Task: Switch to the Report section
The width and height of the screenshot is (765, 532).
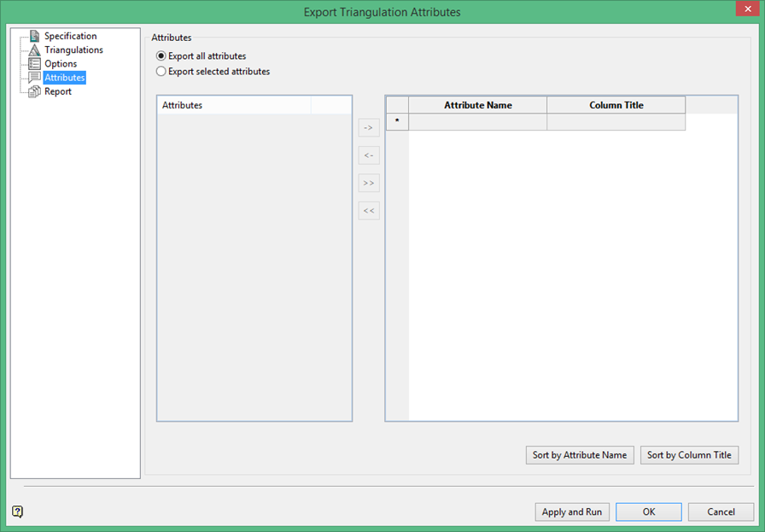Action: 57,91
